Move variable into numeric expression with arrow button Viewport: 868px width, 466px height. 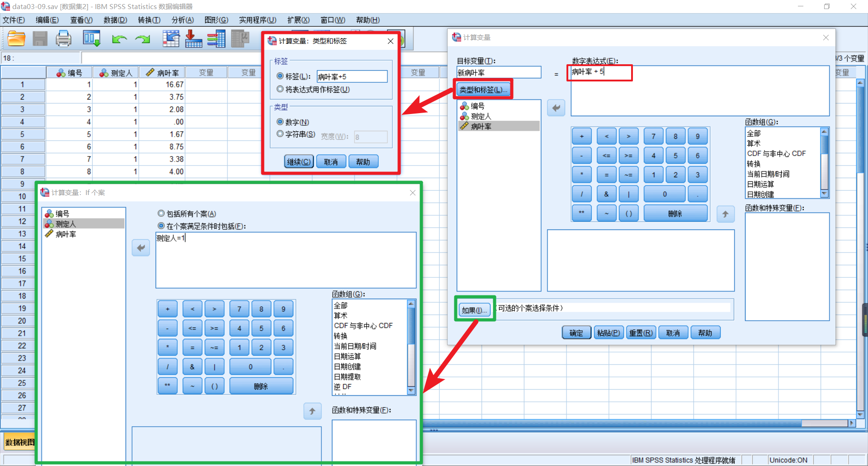point(556,108)
